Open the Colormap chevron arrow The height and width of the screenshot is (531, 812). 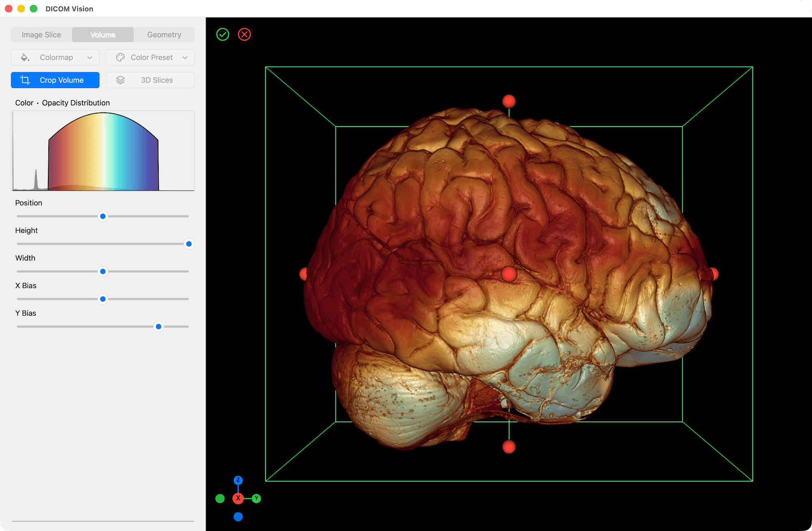[90, 57]
